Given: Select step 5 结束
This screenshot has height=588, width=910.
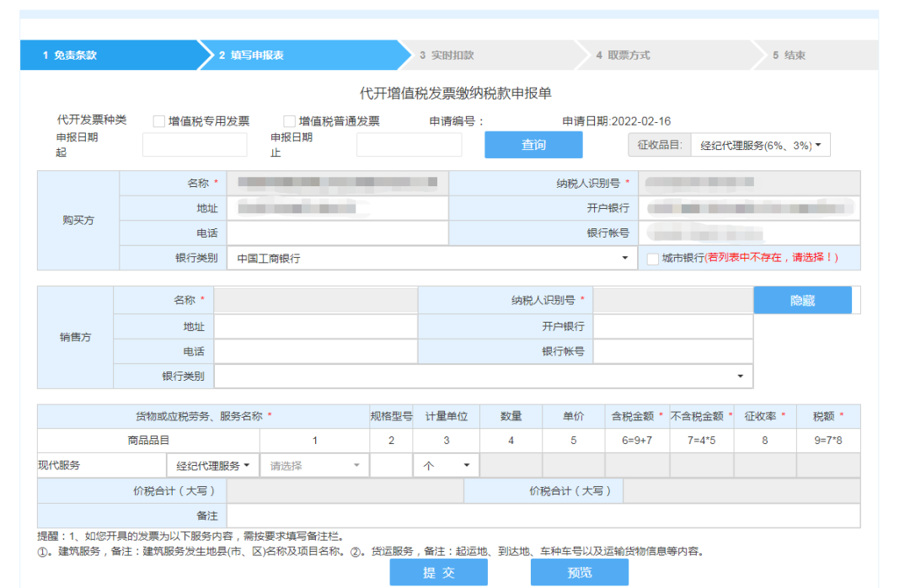Looking at the screenshot, I should coord(816,55).
